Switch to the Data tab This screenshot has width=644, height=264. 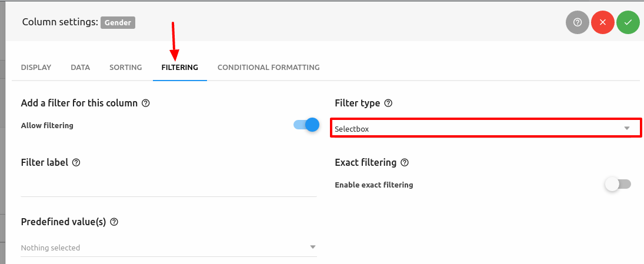click(x=81, y=68)
